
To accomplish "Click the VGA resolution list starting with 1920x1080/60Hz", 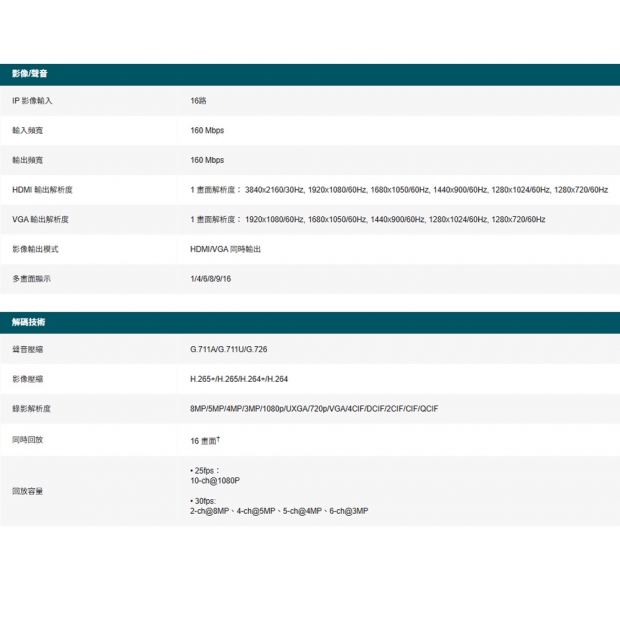I will tap(367, 219).
